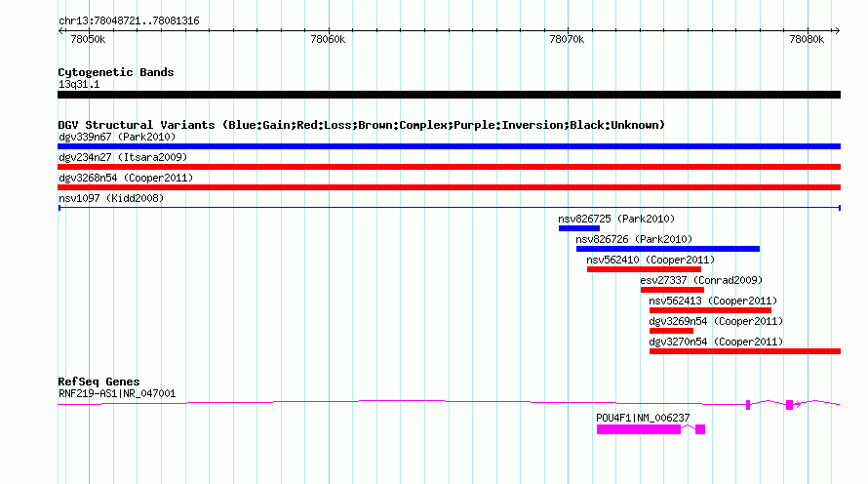Select the DGV Structural Variants track title
The image size is (868, 484).
coord(362,125)
